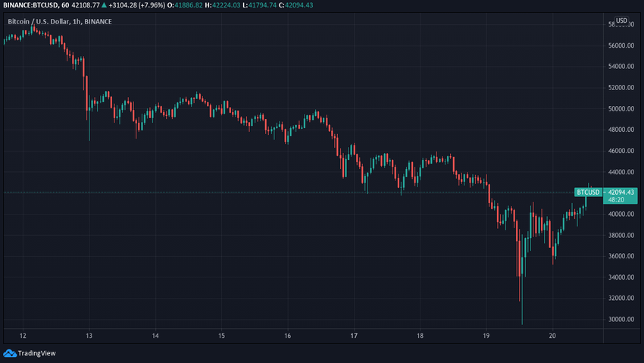Open the TradingView link text
Viewport: 644px width, 363px height.
[36, 353]
